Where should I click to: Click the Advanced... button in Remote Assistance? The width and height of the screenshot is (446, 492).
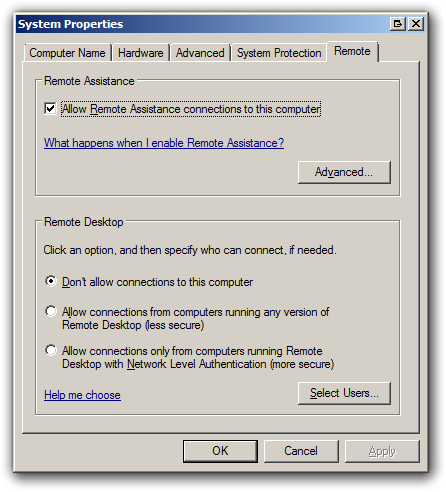point(344,172)
